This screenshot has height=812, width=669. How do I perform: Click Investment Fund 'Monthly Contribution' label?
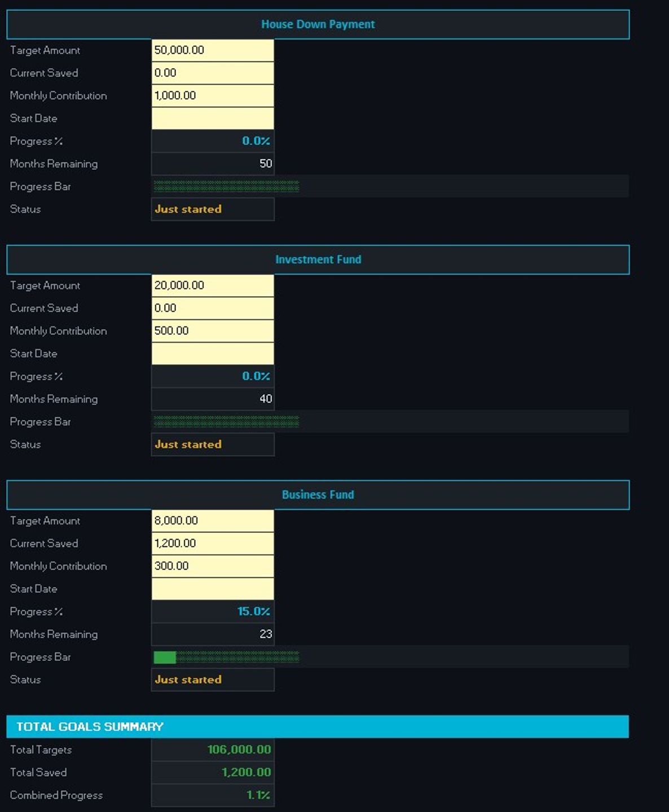pos(59,331)
